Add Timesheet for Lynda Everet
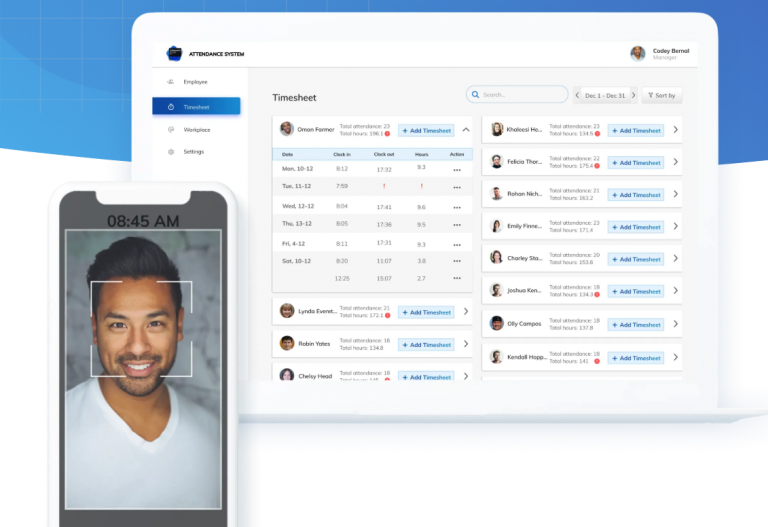The height and width of the screenshot is (527, 768). (426, 312)
